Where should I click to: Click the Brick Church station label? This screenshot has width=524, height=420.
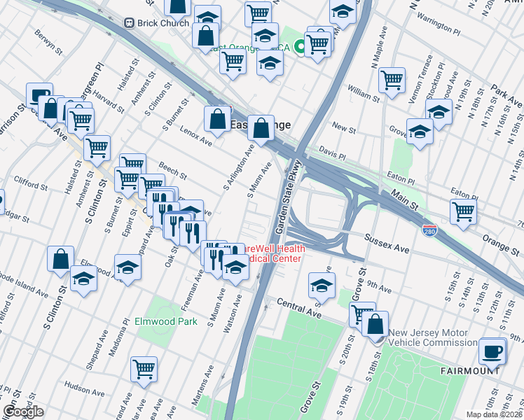pos(163,23)
